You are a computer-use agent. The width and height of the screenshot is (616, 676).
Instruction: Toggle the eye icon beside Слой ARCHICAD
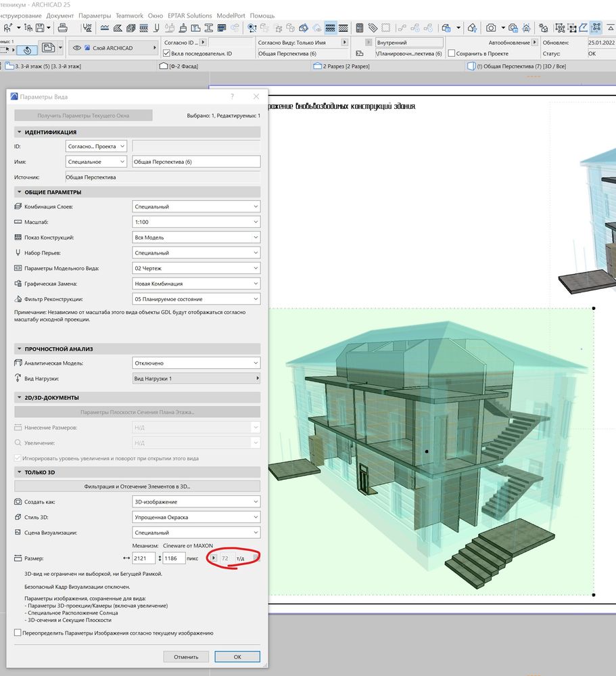pos(77,48)
